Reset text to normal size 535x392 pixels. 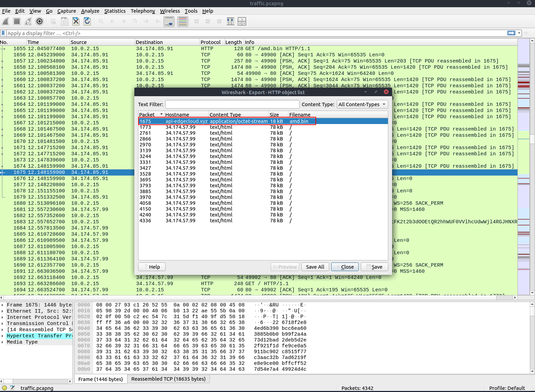coord(219,21)
